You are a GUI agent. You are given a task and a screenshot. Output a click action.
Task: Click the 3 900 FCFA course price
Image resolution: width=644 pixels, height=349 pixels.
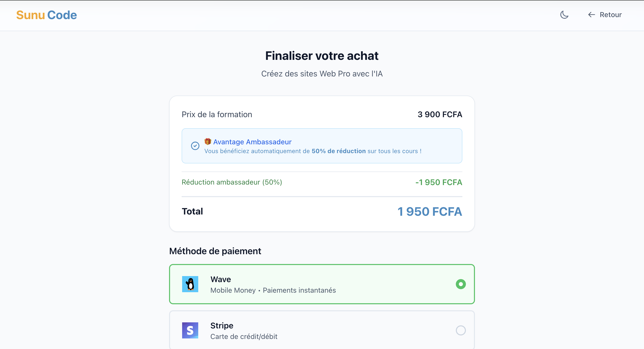click(440, 114)
